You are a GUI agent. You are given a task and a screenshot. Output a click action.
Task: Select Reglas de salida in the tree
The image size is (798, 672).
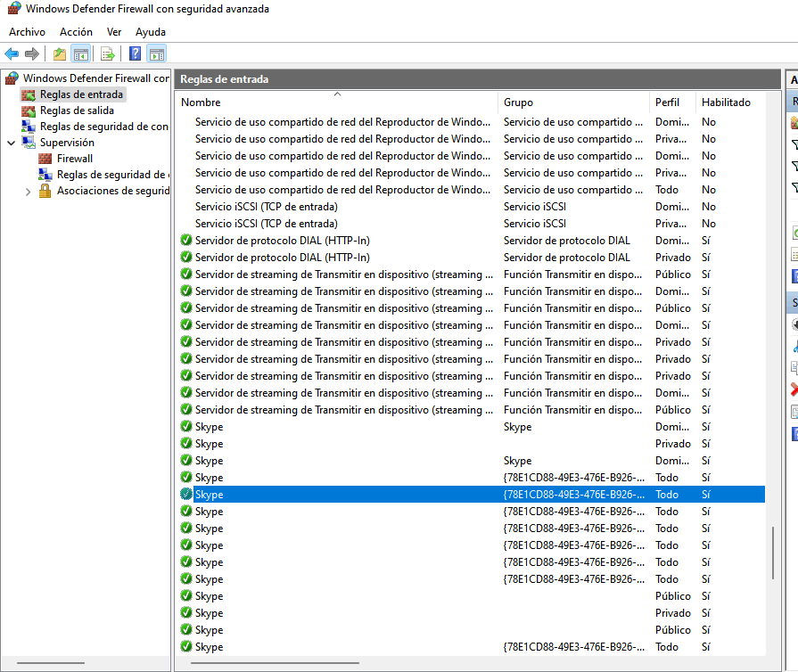pos(77,111)
